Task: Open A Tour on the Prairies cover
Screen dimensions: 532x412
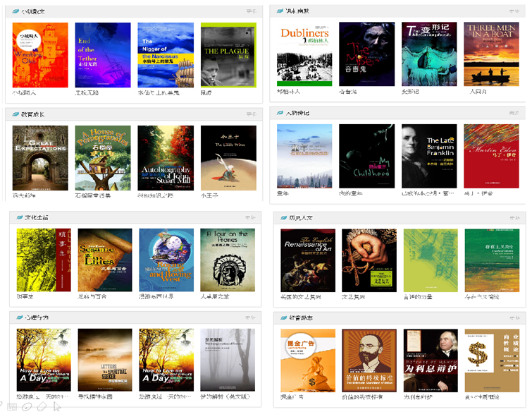Action: [228, 260]
